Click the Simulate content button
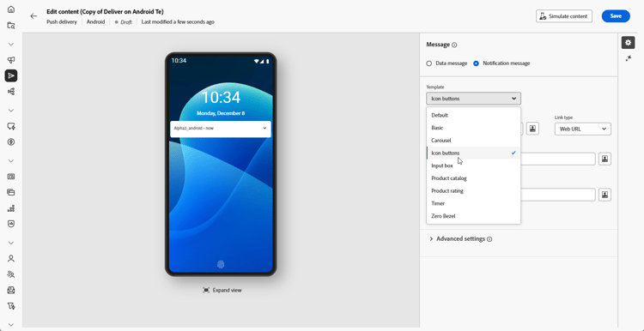Screen dimensions: 644x331 point(564,16)
